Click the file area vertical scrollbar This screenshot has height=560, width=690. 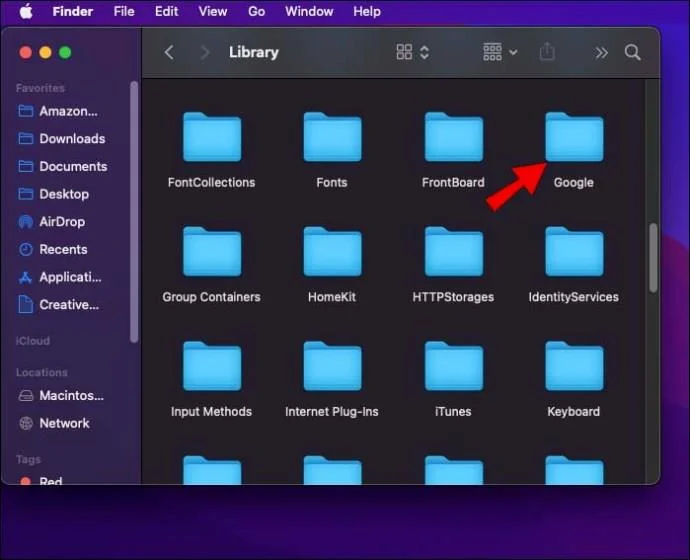coord(653,258)
